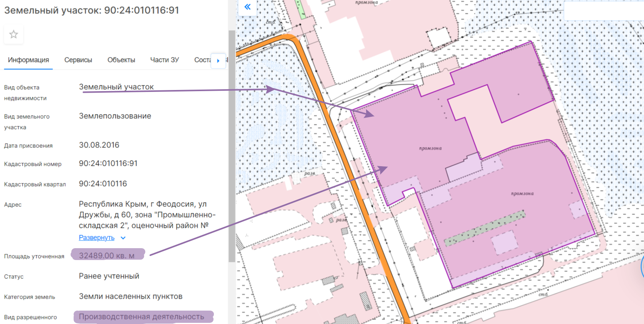The width and height of the screenshot is (644, 324).
Task: Click the parcel title heading
Action: point(92,10)
